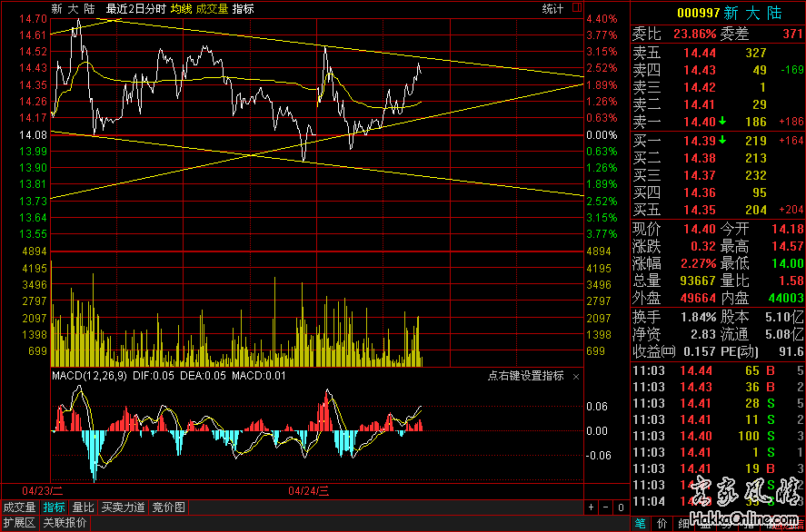806x532 pixels.
Task: Toggle the 均线 average line legend
Action: point(181,8)
